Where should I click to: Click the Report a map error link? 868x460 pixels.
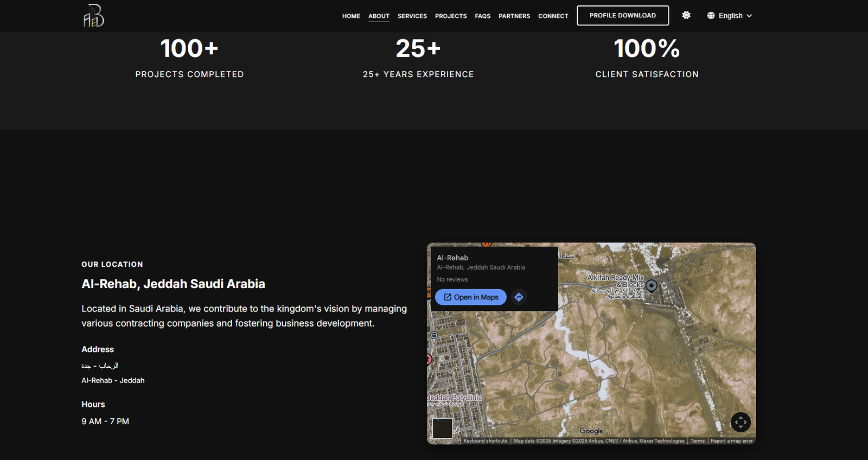point(732,441)
